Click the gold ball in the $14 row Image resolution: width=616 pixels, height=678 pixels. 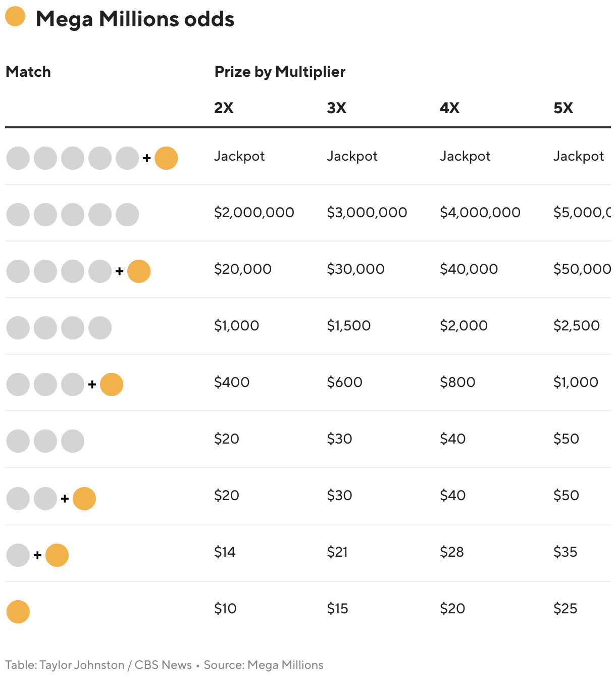(57, 555)
